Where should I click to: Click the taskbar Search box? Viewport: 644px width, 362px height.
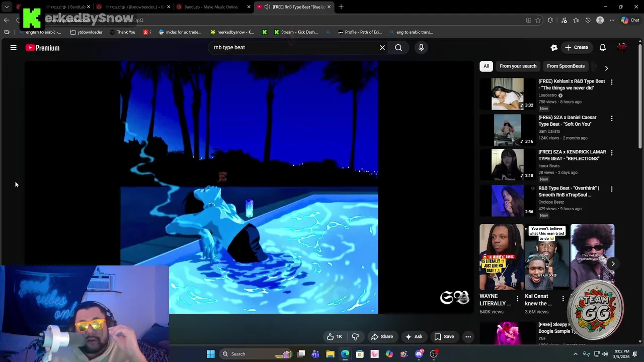pos(256,354)
